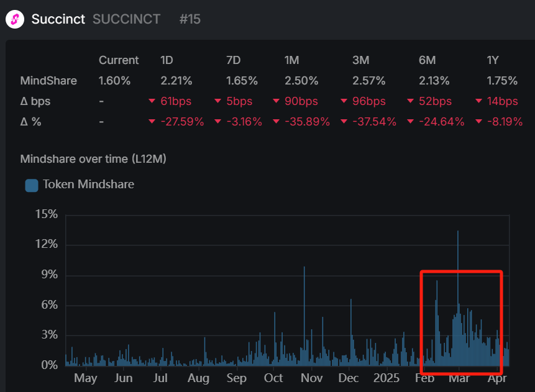Screen dimensions: 535x392
Task: Click the down arrow beside -27.59%
Action: coord(152,122)
